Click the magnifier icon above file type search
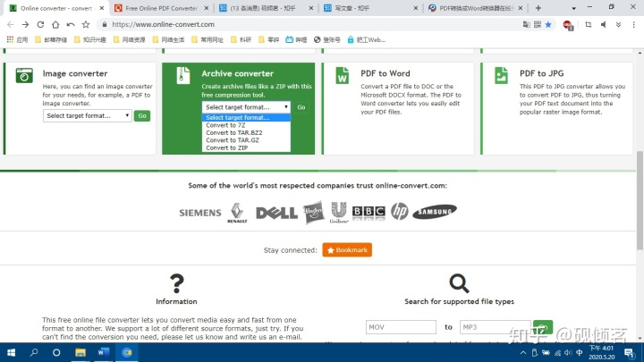Screen dimensions: 644x362 459,283
